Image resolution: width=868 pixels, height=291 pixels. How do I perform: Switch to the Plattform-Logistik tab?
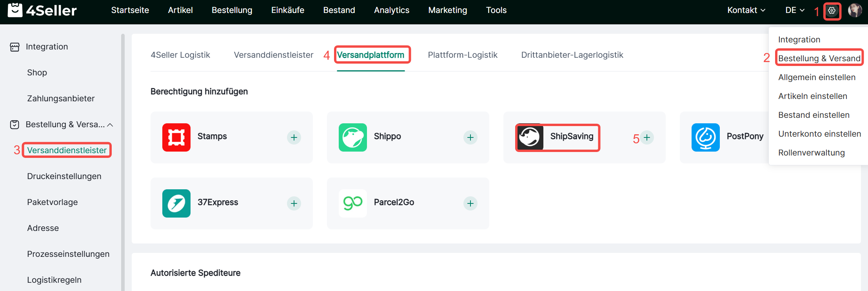462,55
